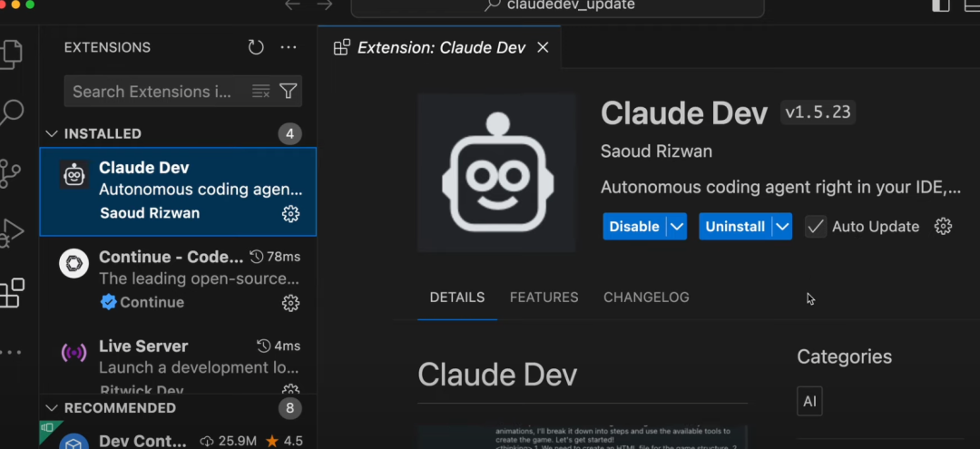The image size is (980, 449).
Task: Select Claude Dev in installed list
Action: 178,191
